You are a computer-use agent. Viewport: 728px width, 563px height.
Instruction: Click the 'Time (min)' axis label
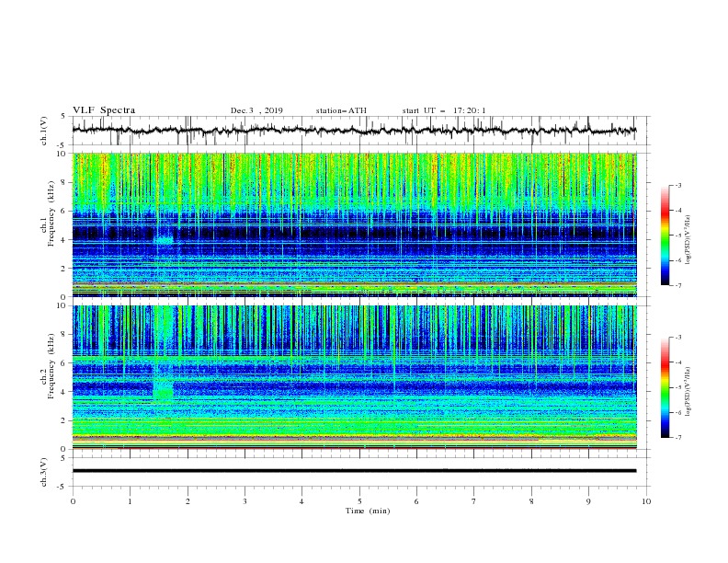pyautogui.click(x=368, y=511)
